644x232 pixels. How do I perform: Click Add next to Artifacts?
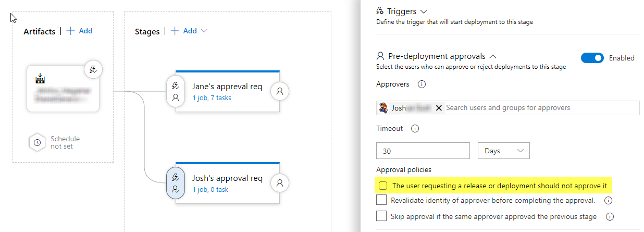(80, 31)
